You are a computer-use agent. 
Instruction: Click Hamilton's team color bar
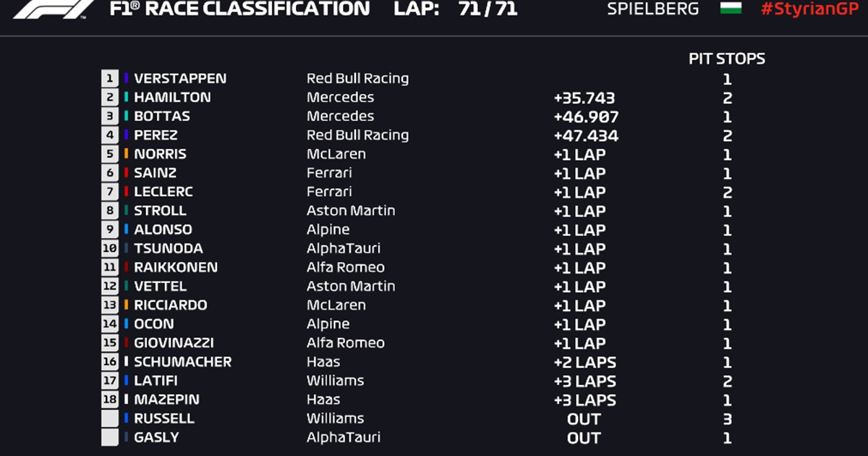coord(127,97)
